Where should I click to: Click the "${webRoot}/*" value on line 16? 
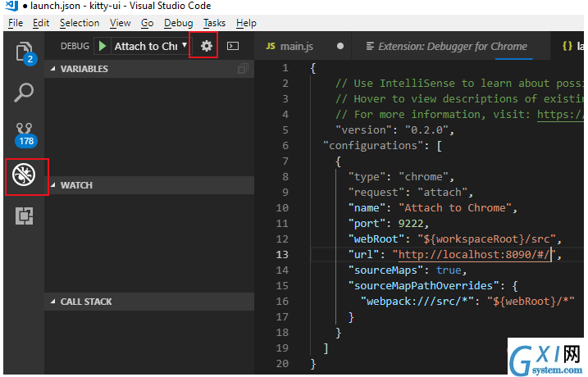point(531,302)
